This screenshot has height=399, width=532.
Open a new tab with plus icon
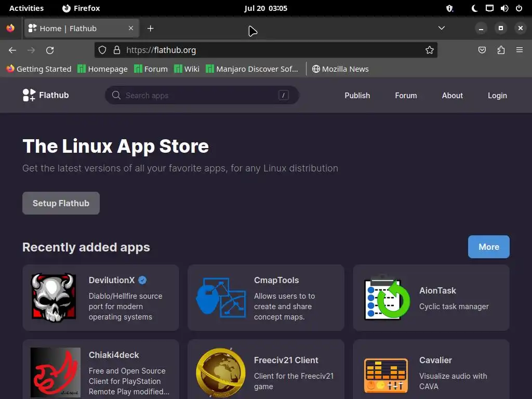(151, 29)
